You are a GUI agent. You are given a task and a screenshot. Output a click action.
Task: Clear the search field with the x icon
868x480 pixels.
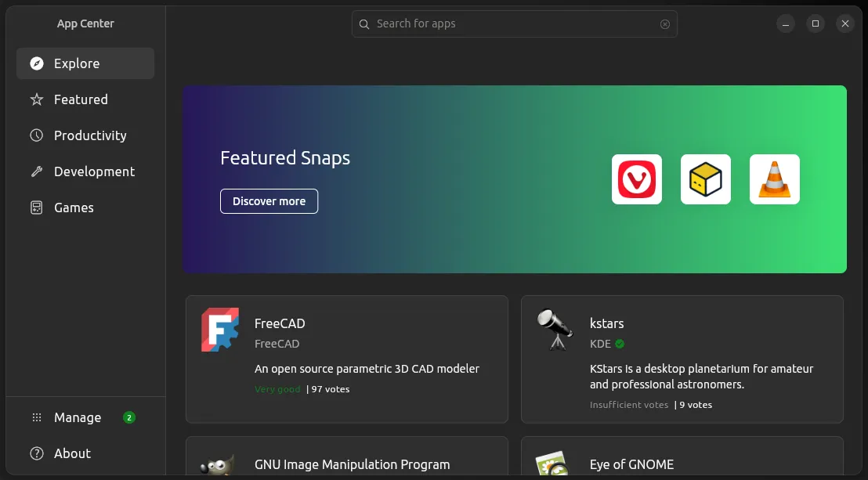click(665, 23)
